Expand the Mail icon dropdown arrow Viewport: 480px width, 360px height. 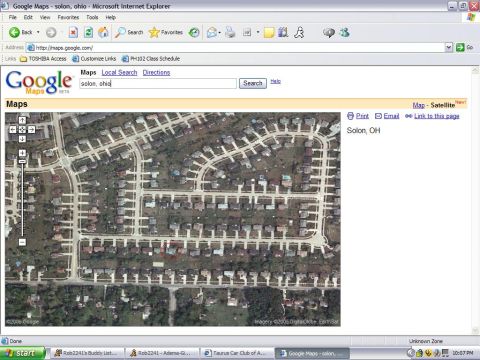click(x=220, y=32)
